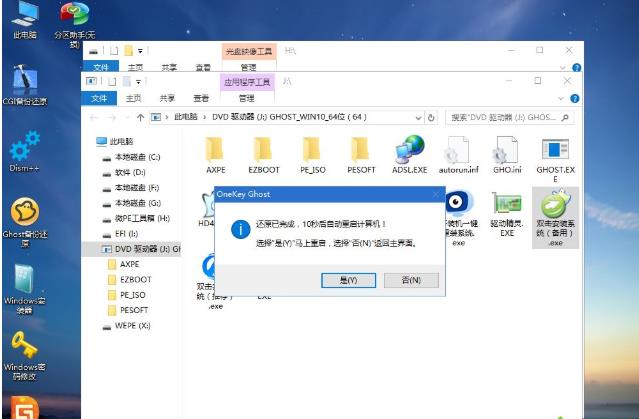
Task: Click 此电脑 in the address bar breadcrumb
Action: tap(186, 117)
